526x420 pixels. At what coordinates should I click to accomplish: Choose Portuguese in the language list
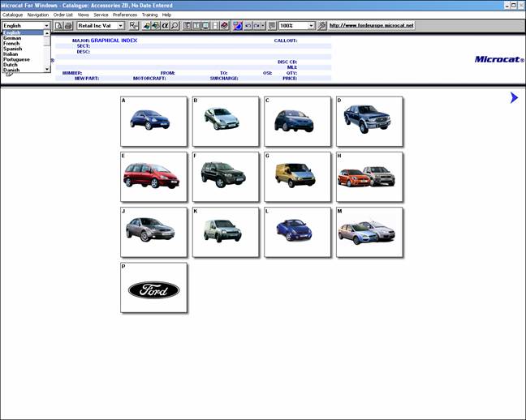tap(16, 59)
